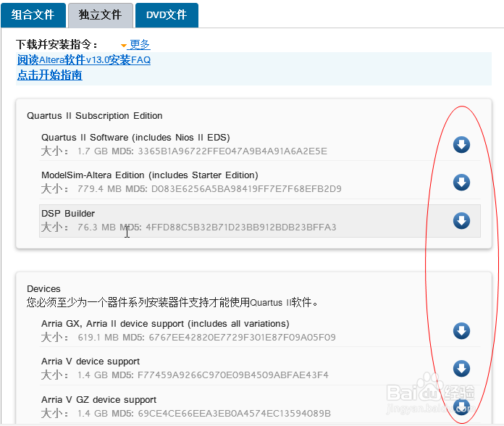Open the 点击开始指南 link

coord(50,75)
